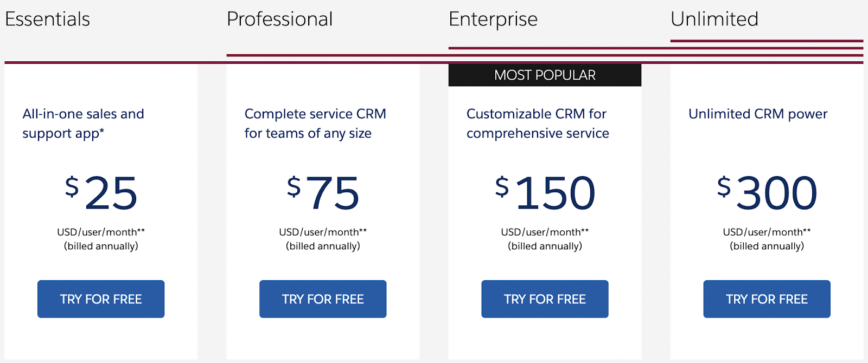Click 'Customizable CRM for comprehensive service' text
The image size is (868, 363).
click(x=538, y=124)
